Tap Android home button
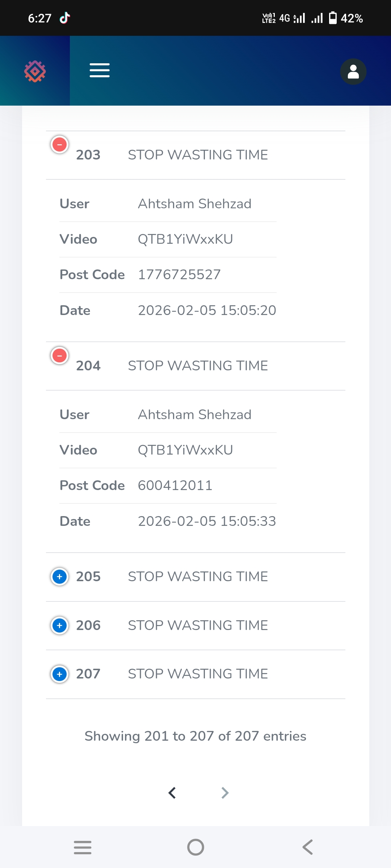391x868 pixels. [x=195, y=847]
